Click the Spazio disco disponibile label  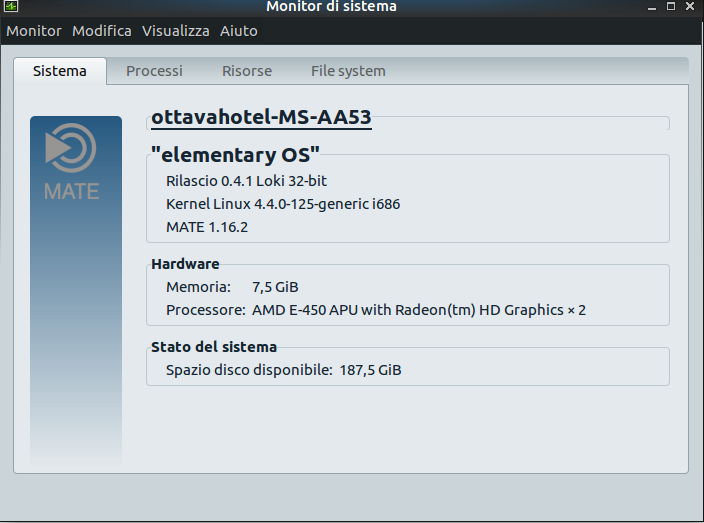(249, 370)
